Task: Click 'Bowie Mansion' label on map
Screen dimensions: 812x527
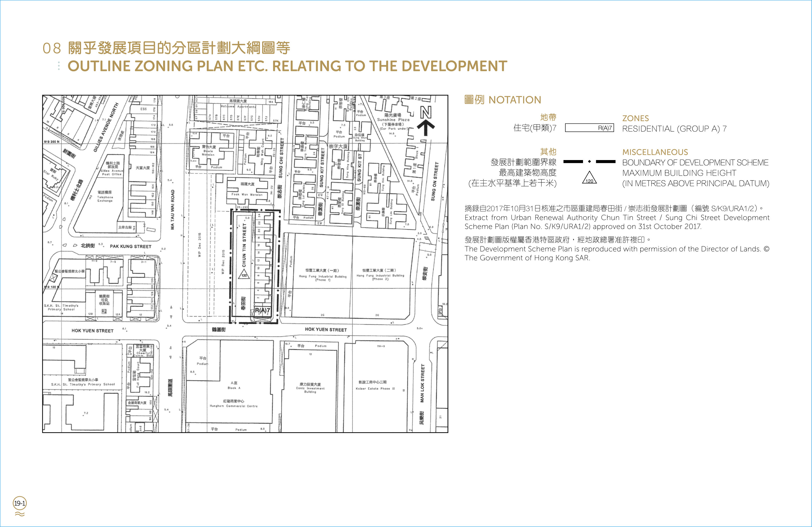Action: click(208, 153)
